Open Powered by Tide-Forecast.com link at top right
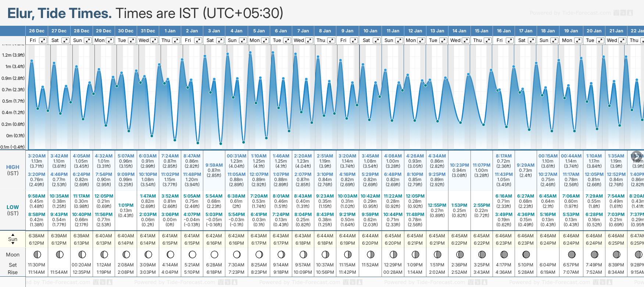 pyautogui.click(x=570, y=13)
